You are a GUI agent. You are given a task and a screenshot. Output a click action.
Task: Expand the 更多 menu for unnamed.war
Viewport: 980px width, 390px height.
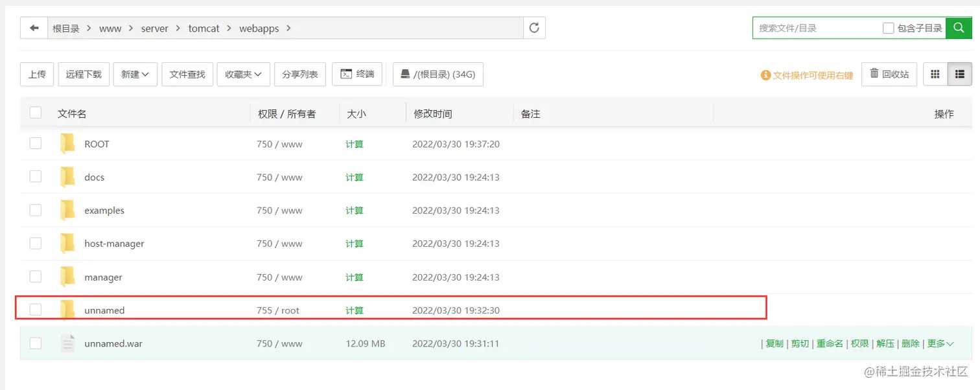point(940,343)
